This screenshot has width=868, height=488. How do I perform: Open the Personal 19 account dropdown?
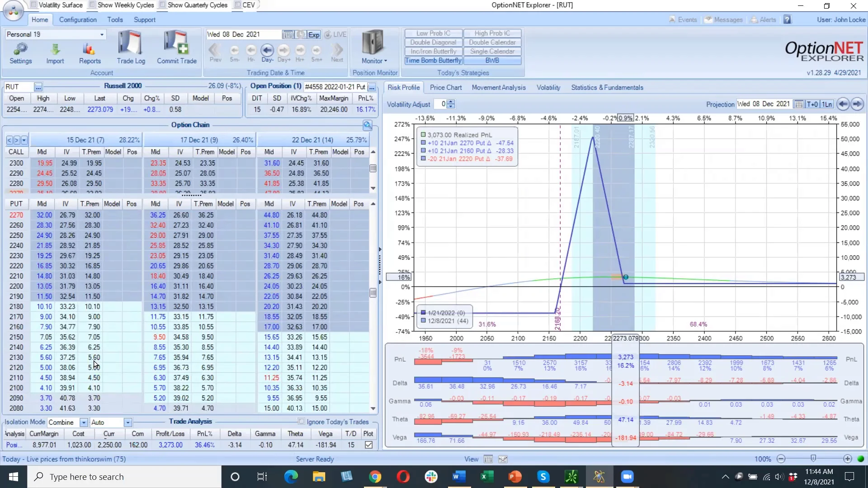[102, 34]
